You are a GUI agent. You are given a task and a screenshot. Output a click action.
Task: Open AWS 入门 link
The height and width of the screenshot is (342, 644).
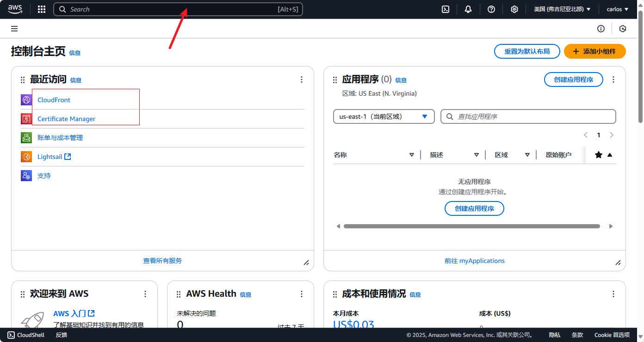point(74,313)
